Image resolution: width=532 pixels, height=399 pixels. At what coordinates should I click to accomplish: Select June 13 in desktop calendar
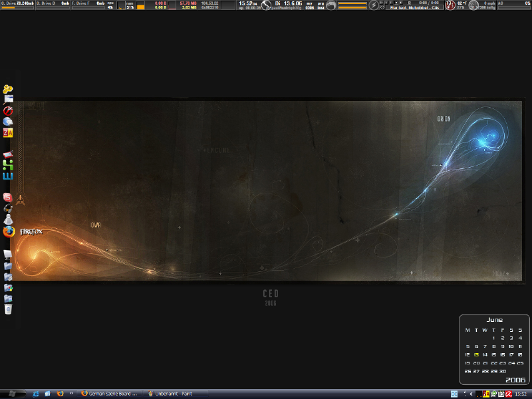pyautogui.click(x=476, y=354)
